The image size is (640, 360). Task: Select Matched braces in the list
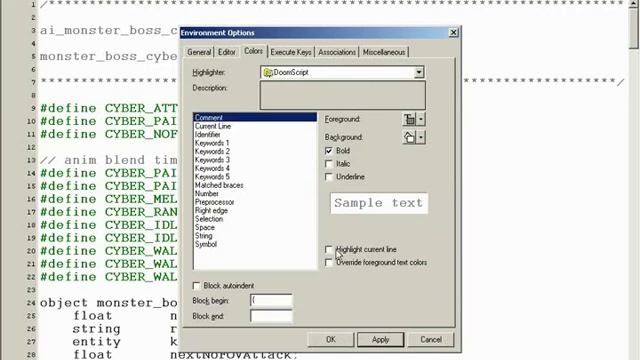255,185
